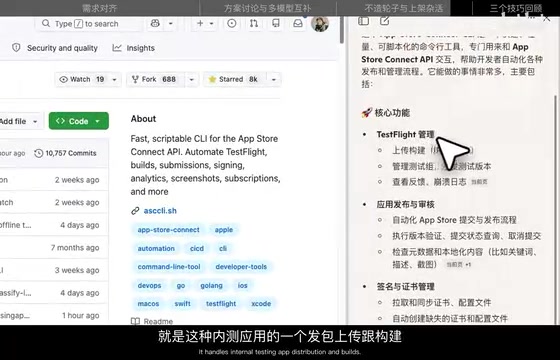Select the ios topic tag
This screenshot has width=560, height=360.
pos(242,285)
